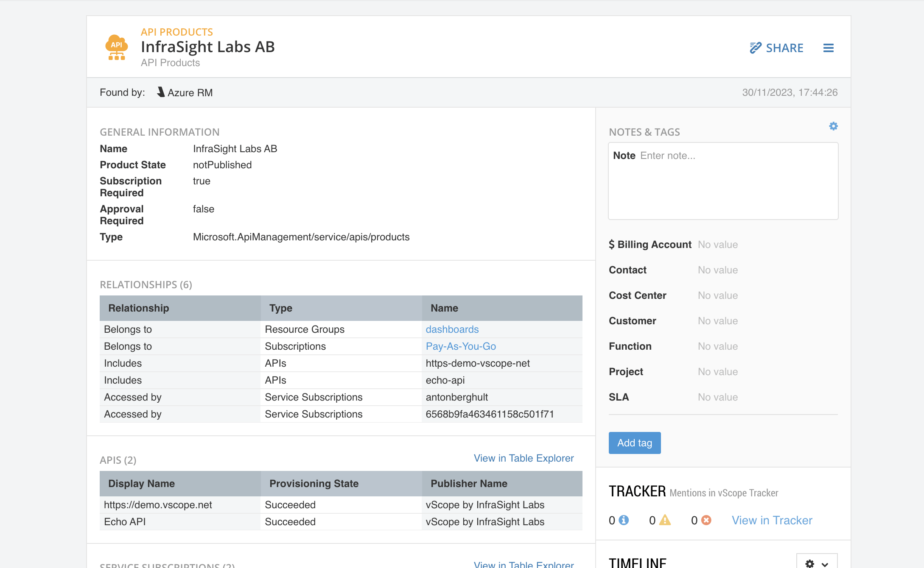Open Notes & Tags settings gear

(x=833, y=126)
